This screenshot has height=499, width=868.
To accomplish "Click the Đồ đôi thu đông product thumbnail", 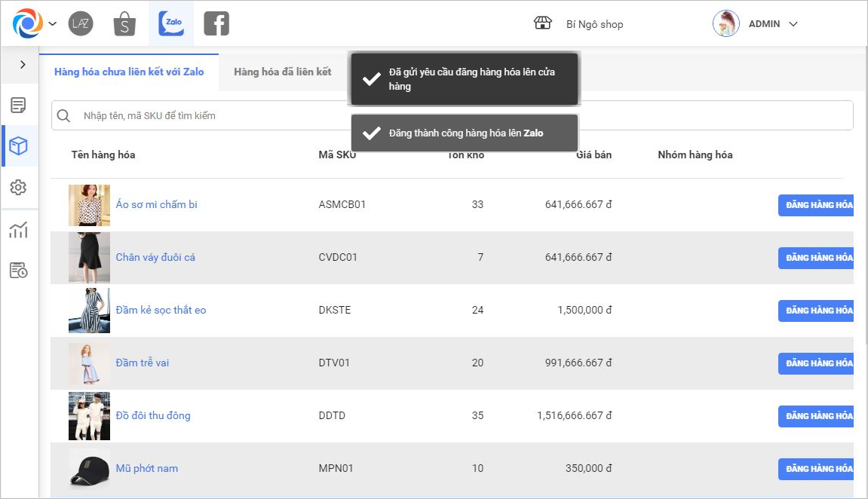I will 89,416.
